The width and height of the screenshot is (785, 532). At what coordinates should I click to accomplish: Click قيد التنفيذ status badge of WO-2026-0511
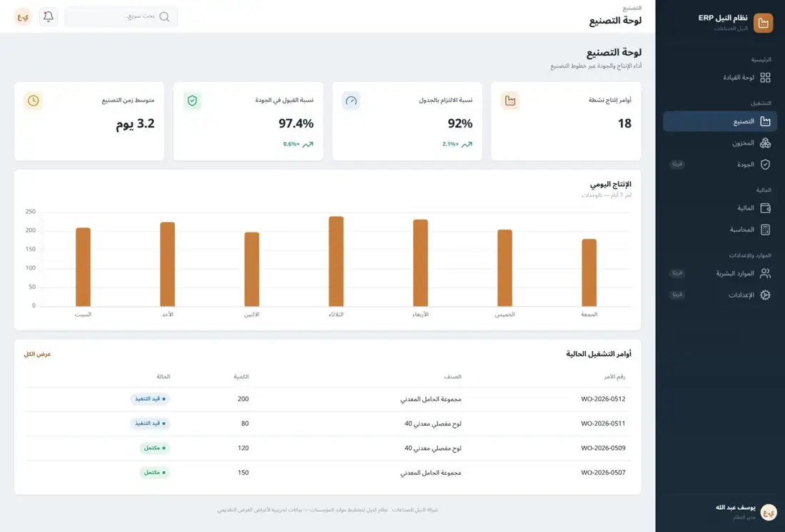point(150,424)
